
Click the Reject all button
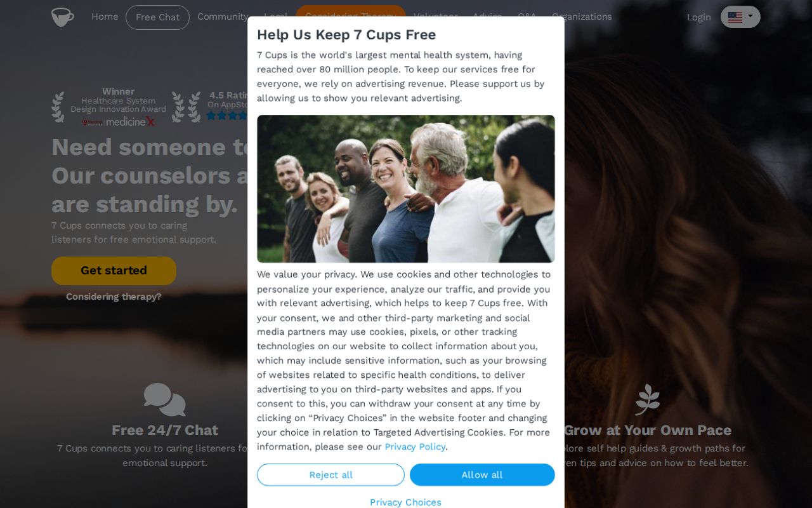coord(331,475)
